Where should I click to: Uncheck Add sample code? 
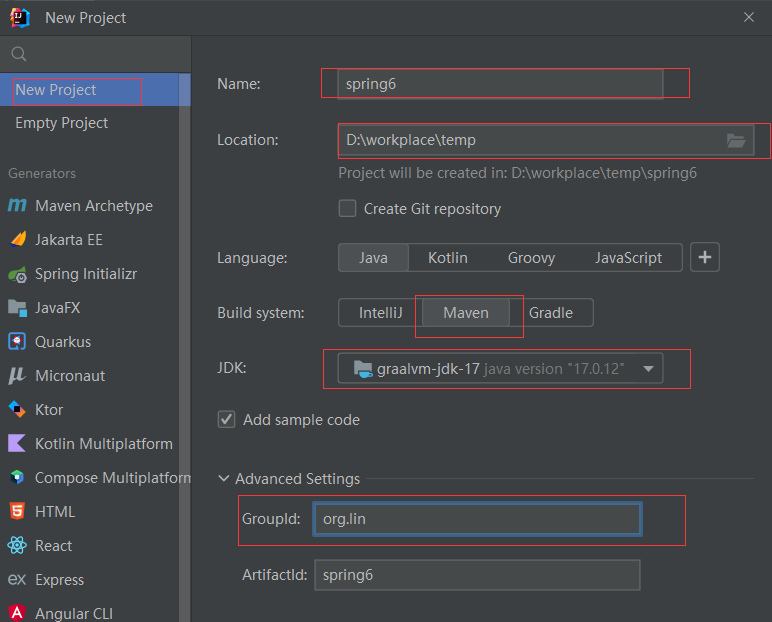pos(226,420)
